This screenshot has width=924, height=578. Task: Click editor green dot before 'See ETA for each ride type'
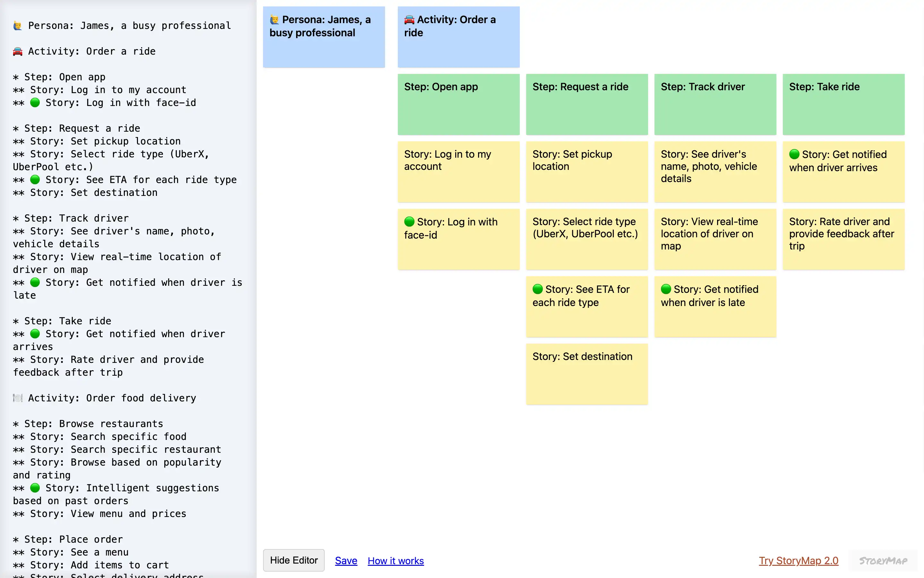click(35, 179)
